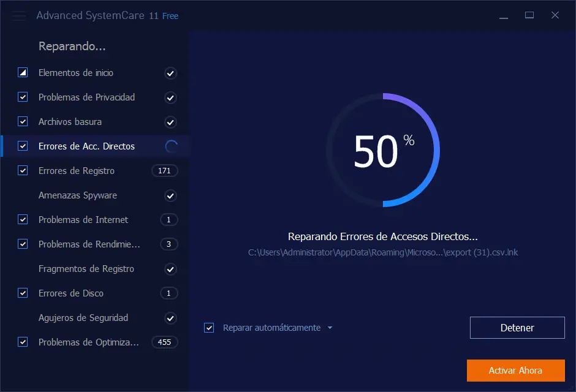Toggle Problemas de Internet checkbox
This screenshot has width=576, height=392.
(23, 219)
